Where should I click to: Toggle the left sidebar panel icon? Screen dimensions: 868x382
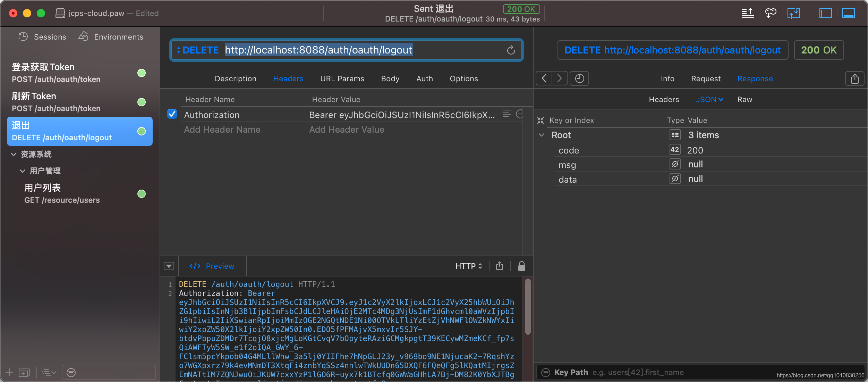[825, 13]
